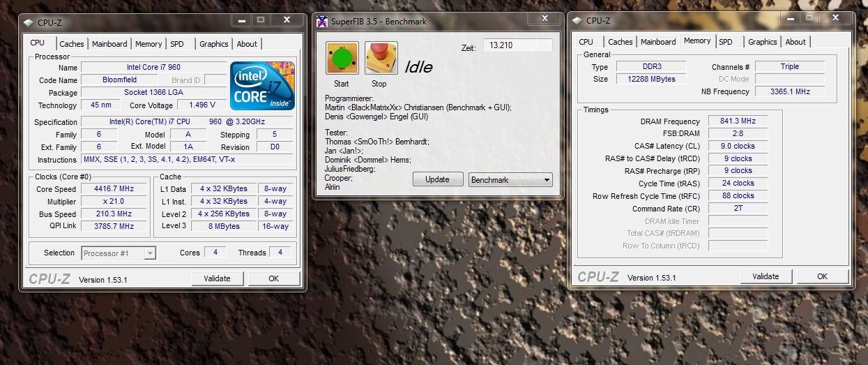Click the Intel Core i7 inside logo

(262, 86)
